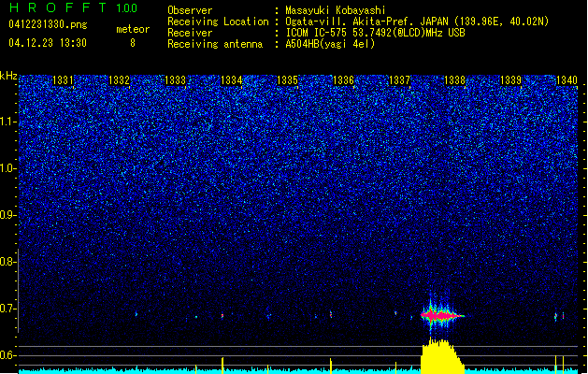This screenshot has width=588, height=374.
Task: Click the 1.1 kHz frequency tick label
Action: 8,122
